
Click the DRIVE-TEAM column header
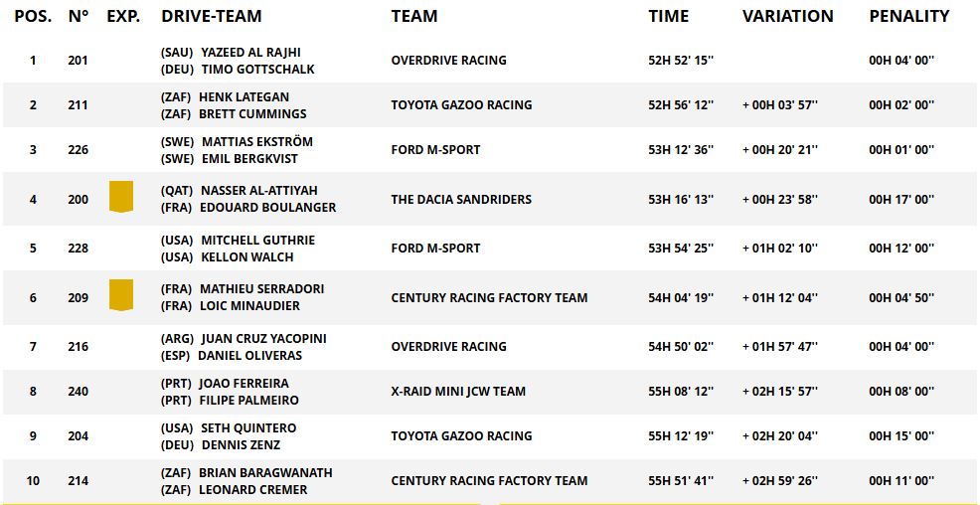click(212, 16)
